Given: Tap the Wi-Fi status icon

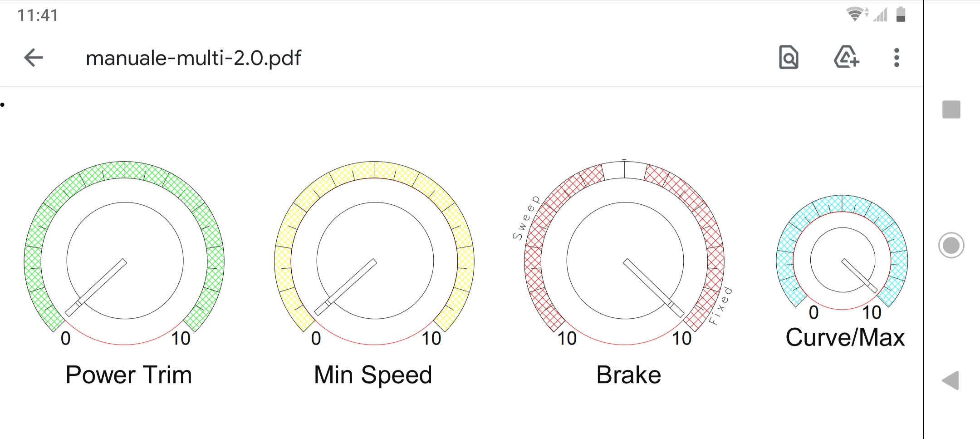Looking at the screenshot, I should (x=856, y=15).
